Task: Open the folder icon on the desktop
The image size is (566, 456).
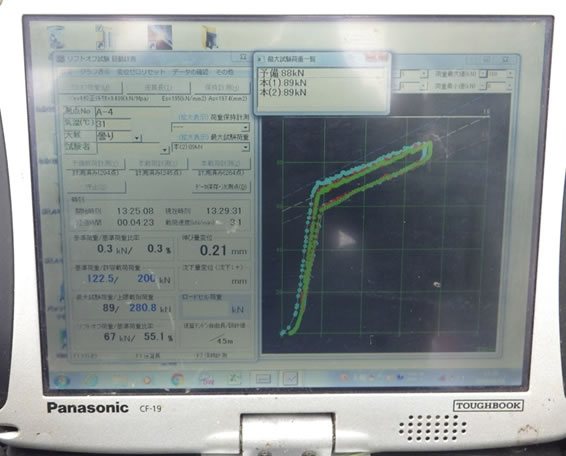Action: pyautogui.click(x=209, y=37)
